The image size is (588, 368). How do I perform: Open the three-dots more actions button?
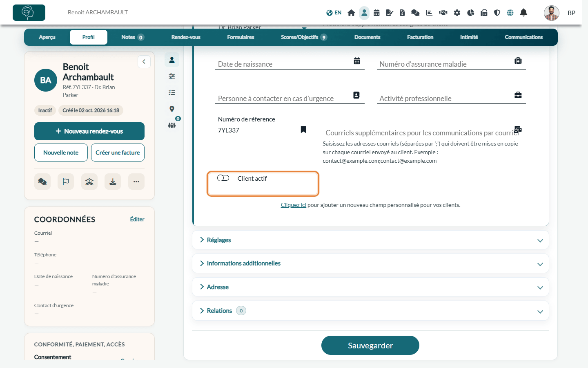136,182
